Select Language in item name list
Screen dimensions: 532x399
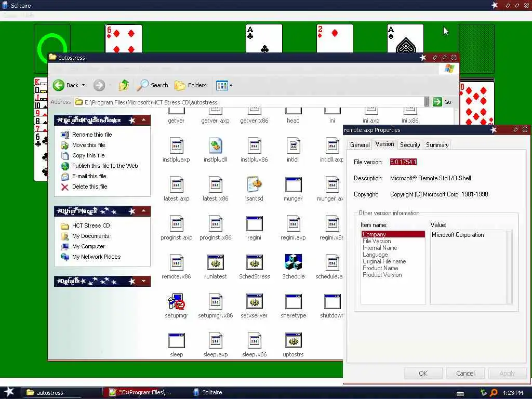point(375,255)
